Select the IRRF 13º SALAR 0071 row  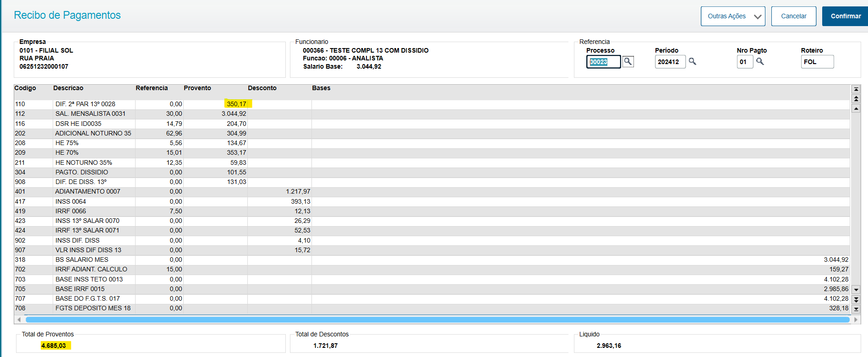point(431,230)
